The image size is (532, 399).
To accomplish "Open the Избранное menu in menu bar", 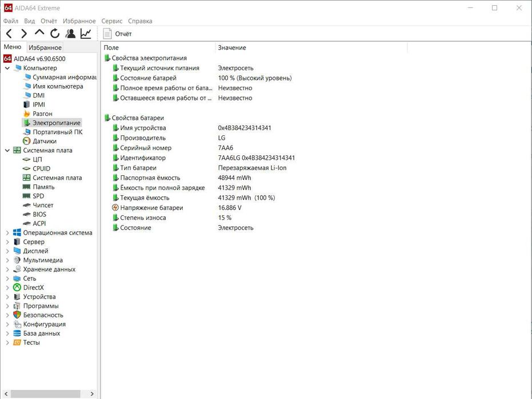I will click(79, 21).
